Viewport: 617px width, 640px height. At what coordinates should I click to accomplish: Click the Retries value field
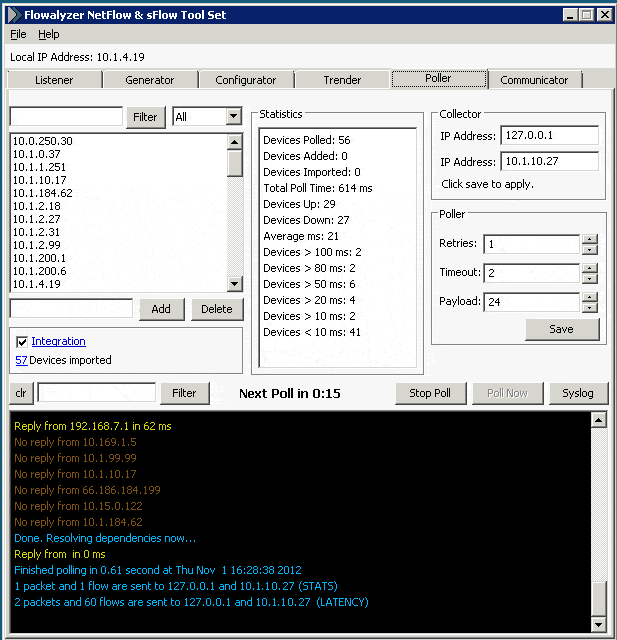pyautogui.click(x=531, y=244)
